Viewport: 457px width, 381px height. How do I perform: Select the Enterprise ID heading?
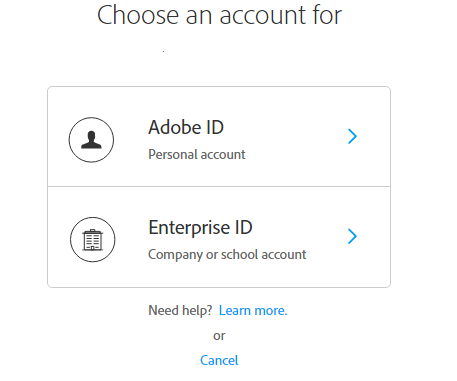pos(200,227)
